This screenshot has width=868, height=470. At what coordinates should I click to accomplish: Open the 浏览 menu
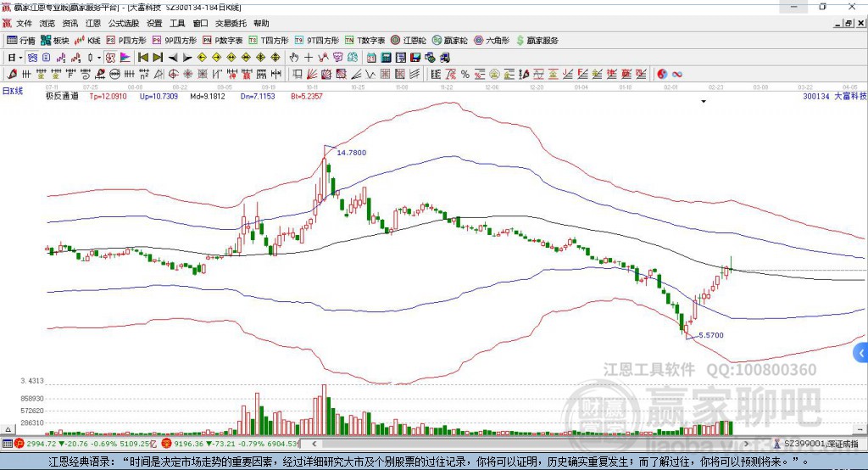tap(47, 23)
